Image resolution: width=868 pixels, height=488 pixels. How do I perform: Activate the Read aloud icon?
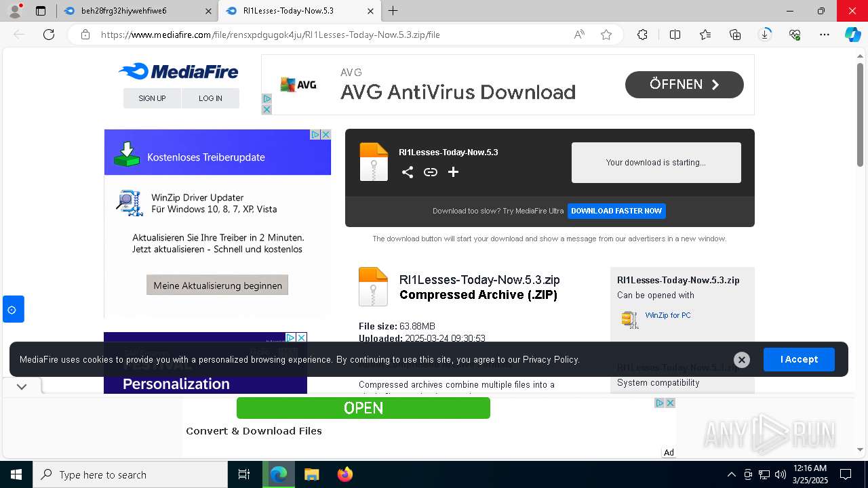[579, 35]
